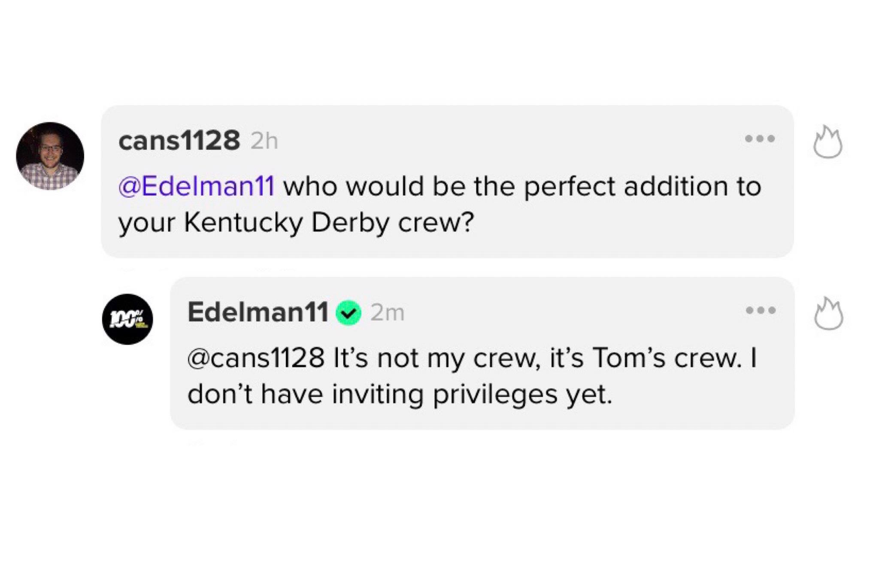The height and width of the screenshot is (588, 879).
Task: Click the purple @Edelman11 mention link
Action: 197,186
